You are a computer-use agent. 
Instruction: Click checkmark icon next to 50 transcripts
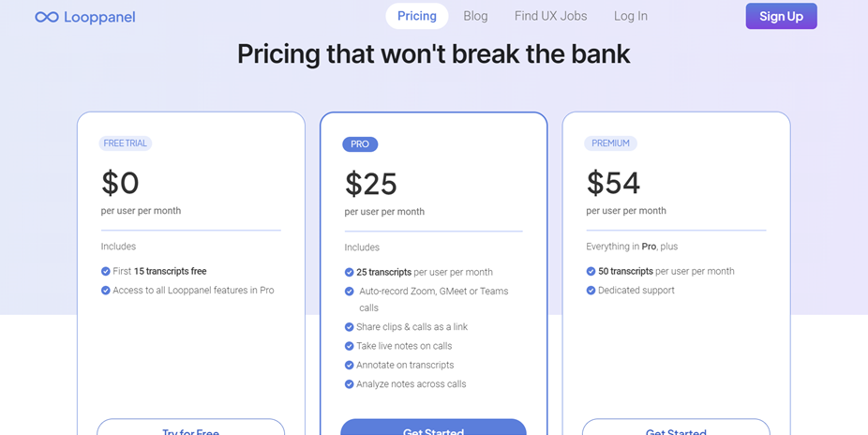(x=591, y=271)
